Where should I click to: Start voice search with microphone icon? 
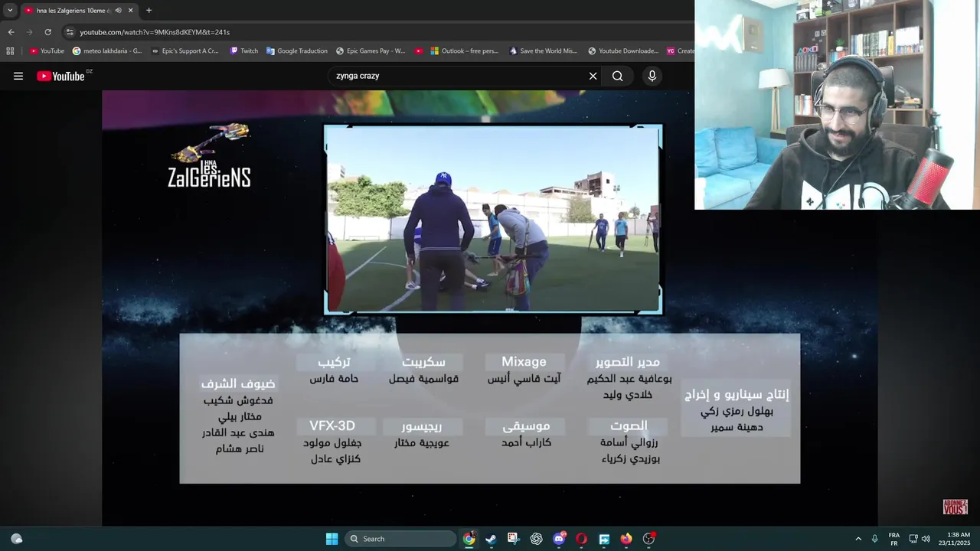(652, 76)
